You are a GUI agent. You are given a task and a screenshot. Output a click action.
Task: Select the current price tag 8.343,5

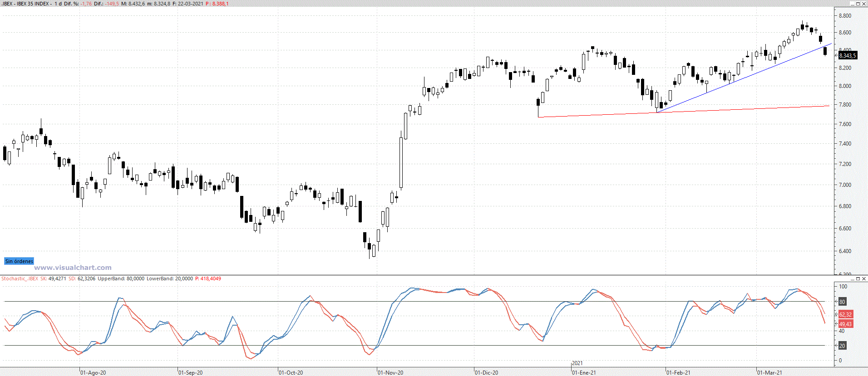(847, 55)
